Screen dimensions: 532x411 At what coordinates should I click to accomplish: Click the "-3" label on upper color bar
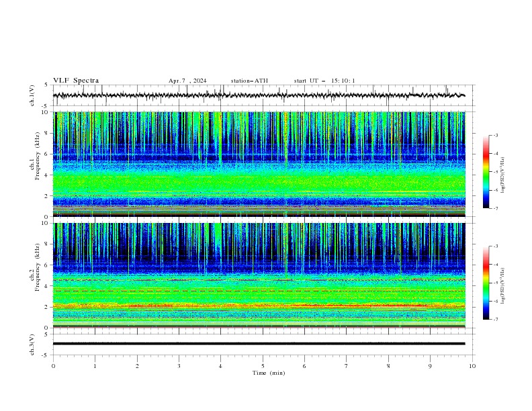tap(495, 135)
